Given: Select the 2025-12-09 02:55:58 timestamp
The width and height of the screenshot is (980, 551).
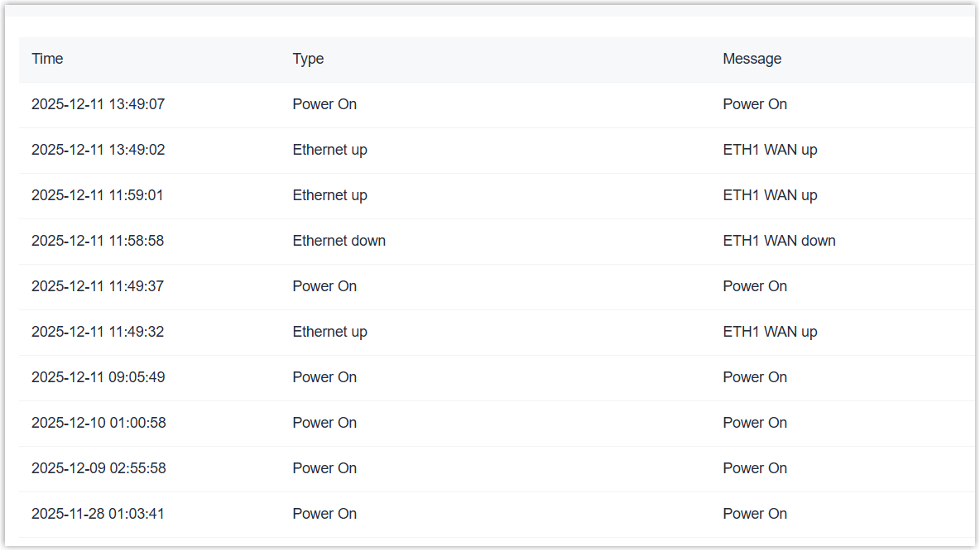Looking at the screenshot, I should pyautogui.click(x=98, y=468).
